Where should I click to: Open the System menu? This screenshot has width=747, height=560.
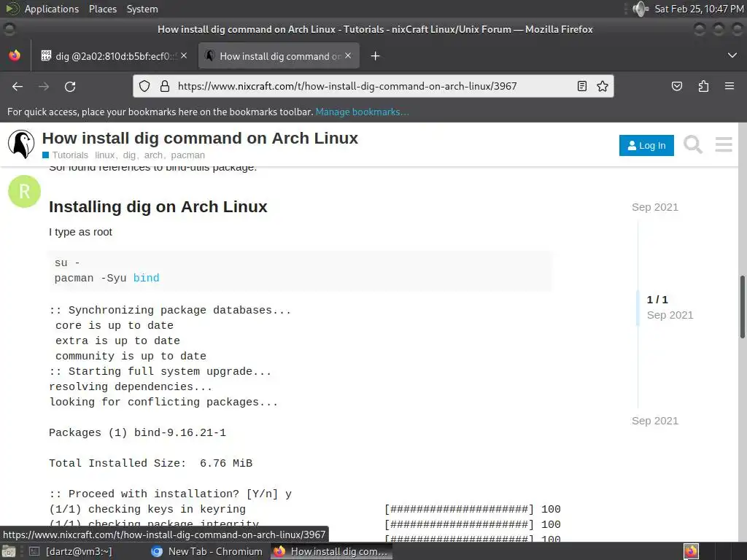[x=142, y=9]
